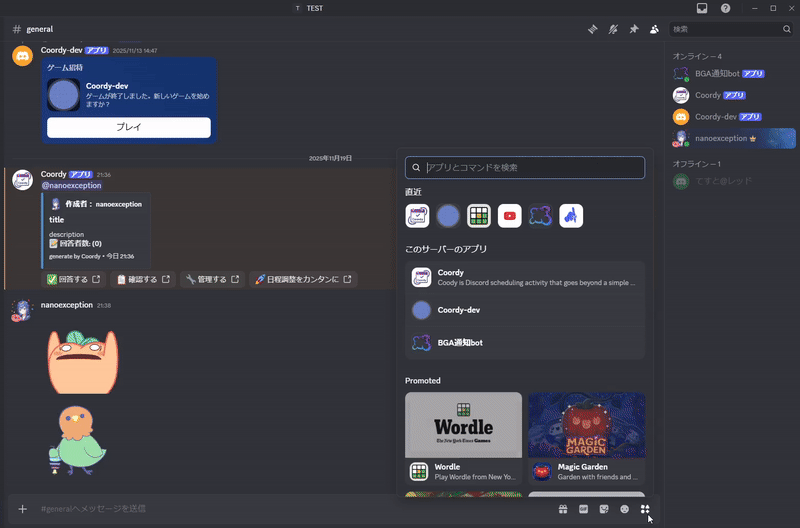
Task: Launch recent YouTube app icon
Action: [x=510, y=216]
